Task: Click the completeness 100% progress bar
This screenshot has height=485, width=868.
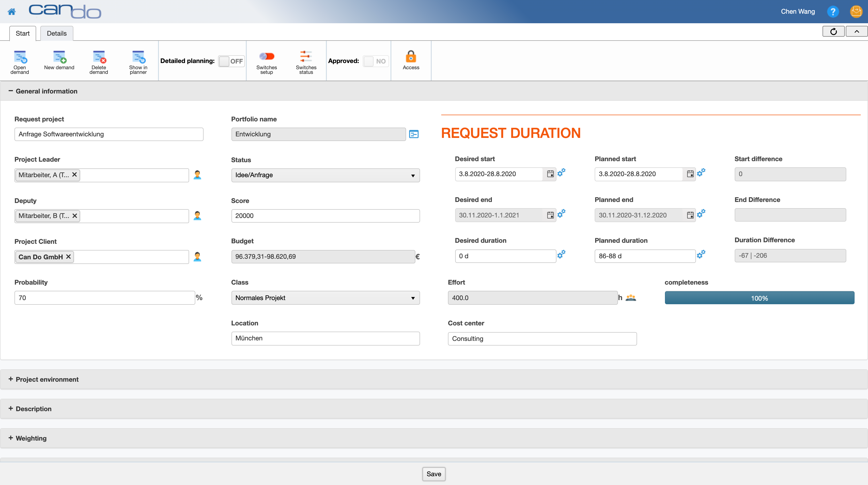Action: pyautogui.click(x=760, y=298)
